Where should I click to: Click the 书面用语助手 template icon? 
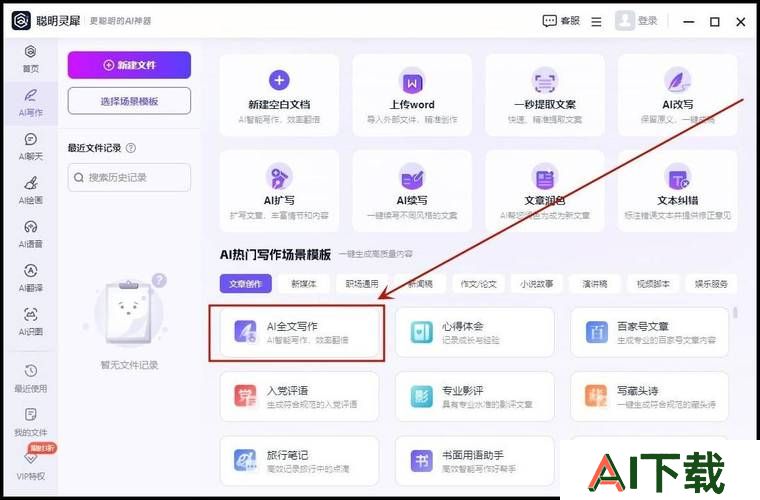click(421, 461)
